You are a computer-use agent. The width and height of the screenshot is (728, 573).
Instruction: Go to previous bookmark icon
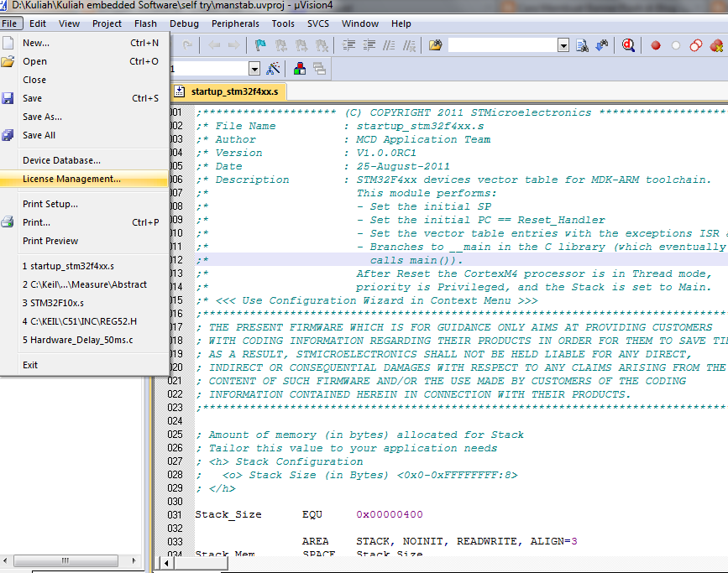[280, 45]
